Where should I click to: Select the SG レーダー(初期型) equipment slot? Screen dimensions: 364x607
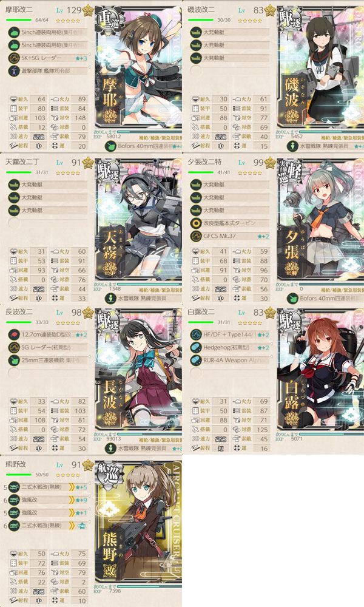(x=49, y=347)
